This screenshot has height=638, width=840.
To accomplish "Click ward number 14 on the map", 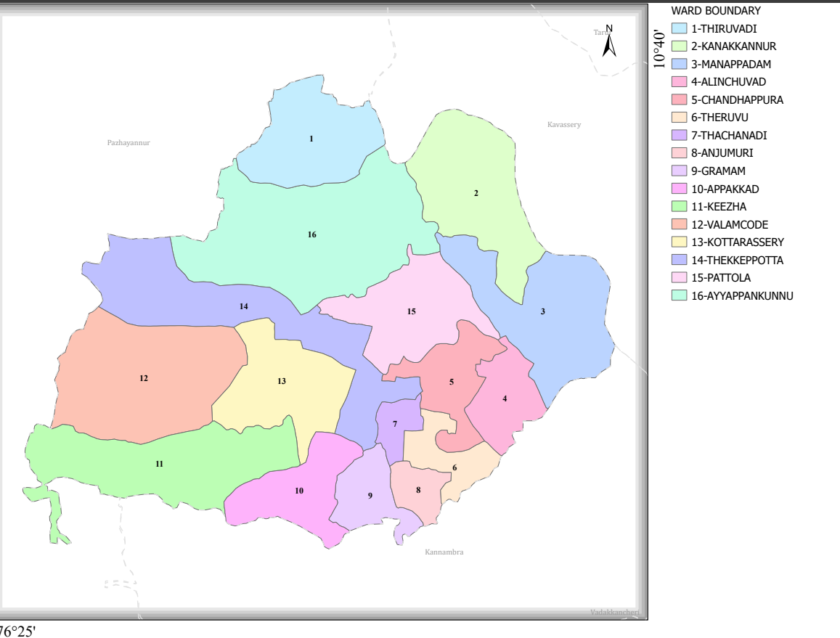I will click(244, 306).
